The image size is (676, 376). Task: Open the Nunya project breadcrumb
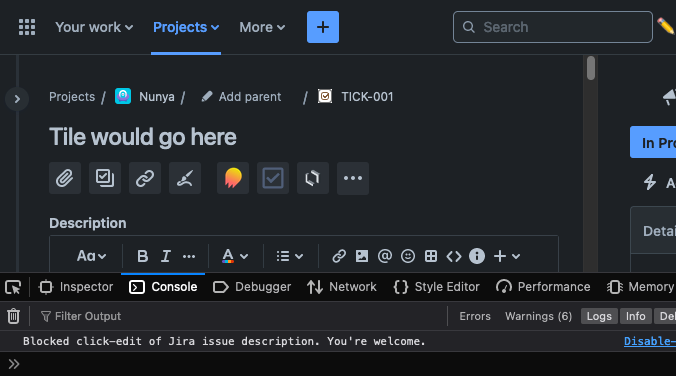point(156,97)
